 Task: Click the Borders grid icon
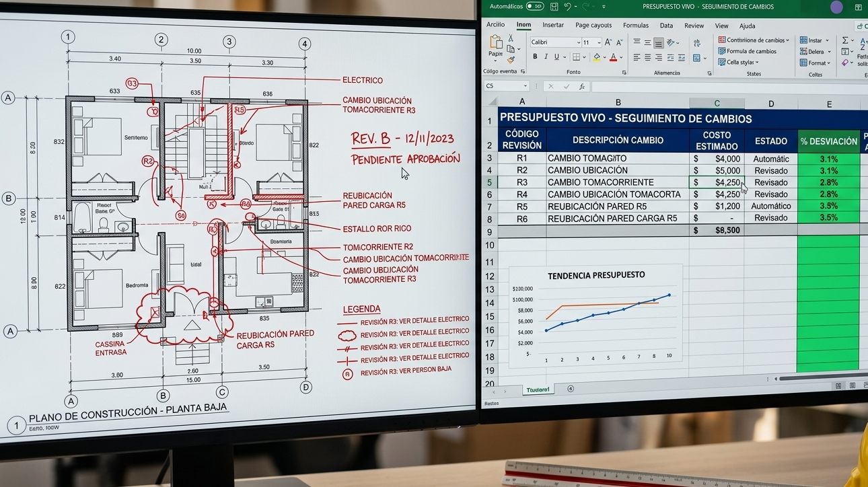coord(576,58)
